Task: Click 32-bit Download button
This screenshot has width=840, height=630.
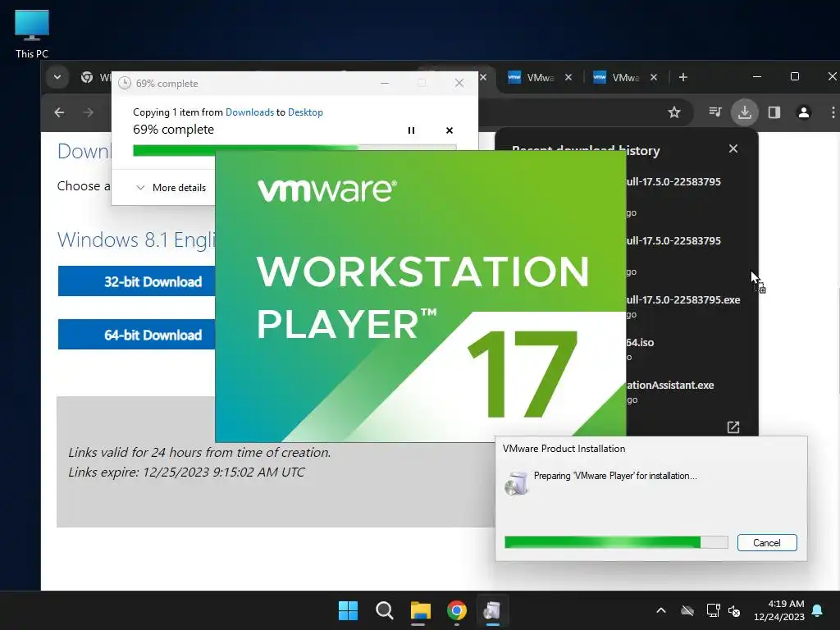Action: tap(137, 281)
